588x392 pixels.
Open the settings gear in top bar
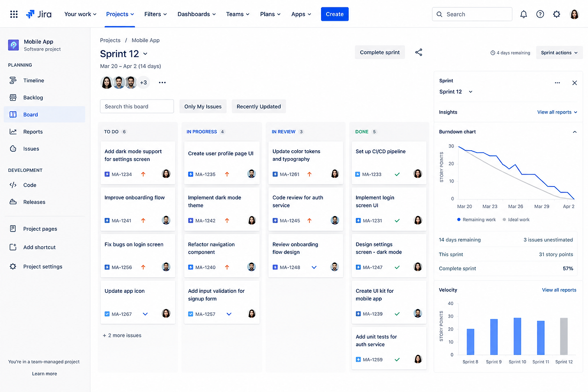point(557,14)
